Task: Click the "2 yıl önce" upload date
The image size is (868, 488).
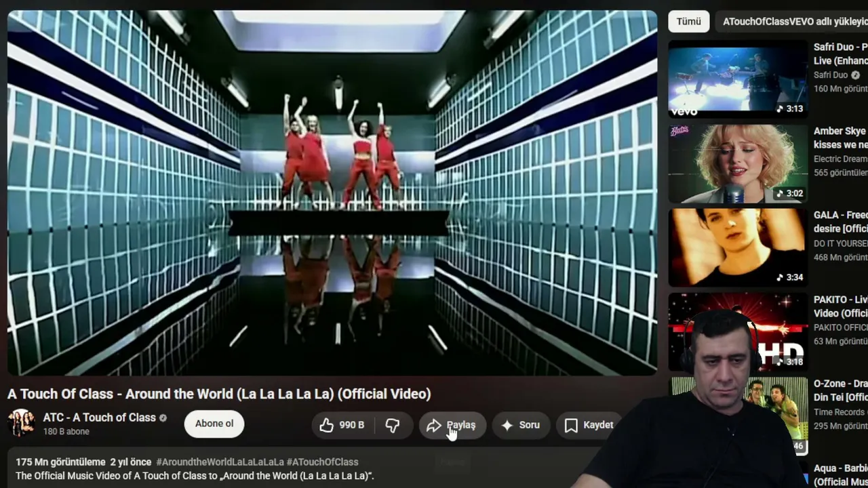Action: 132,462
